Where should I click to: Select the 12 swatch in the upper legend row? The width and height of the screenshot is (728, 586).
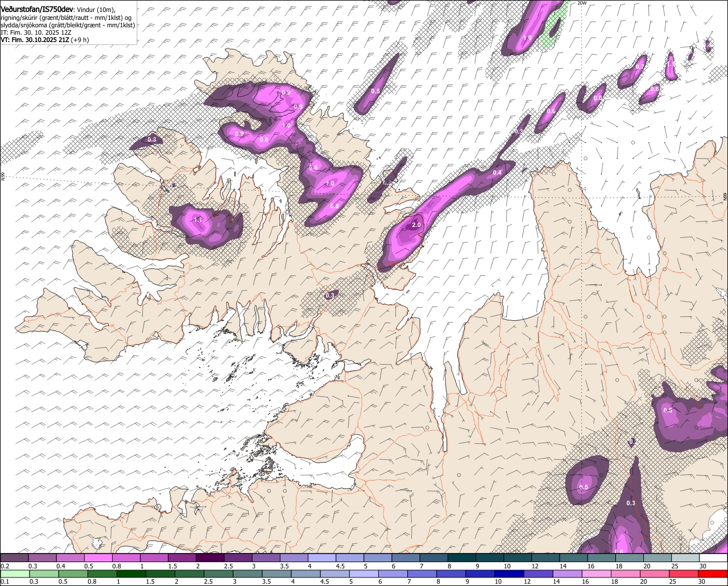(545, 558)
